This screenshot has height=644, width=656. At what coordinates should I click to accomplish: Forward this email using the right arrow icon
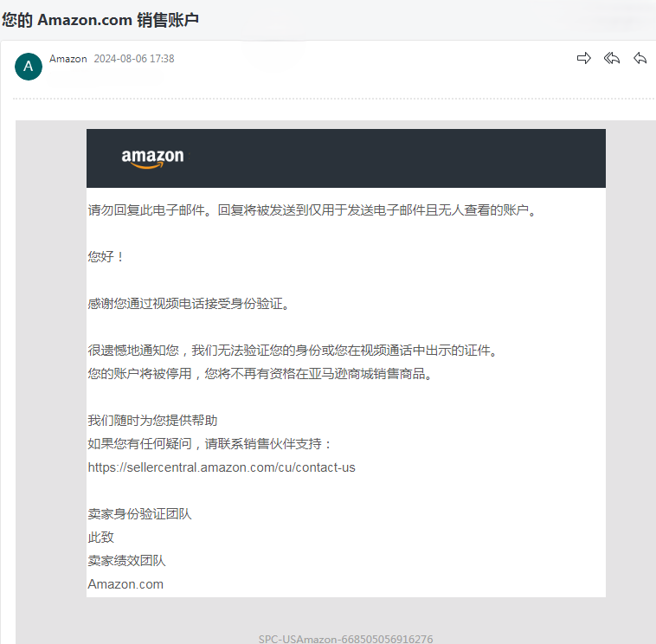coord(583,58)
